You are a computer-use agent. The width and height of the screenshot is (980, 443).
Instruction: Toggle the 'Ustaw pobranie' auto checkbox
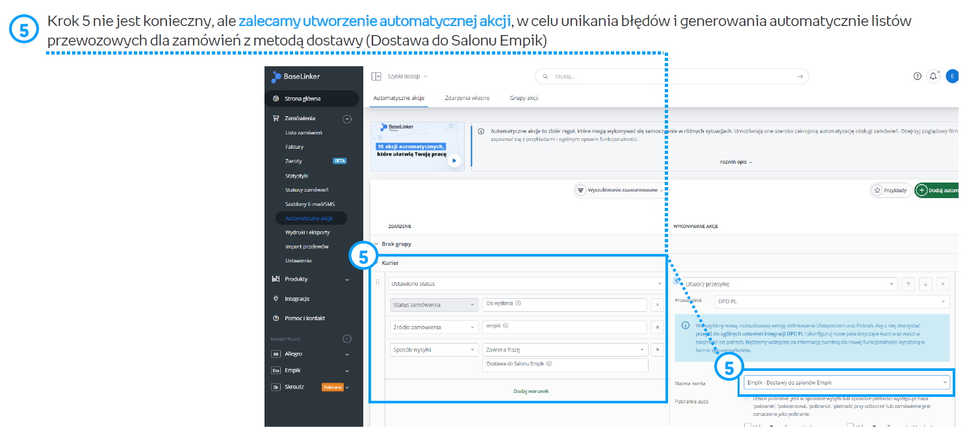pyautogui.click(x=747, y=398)
